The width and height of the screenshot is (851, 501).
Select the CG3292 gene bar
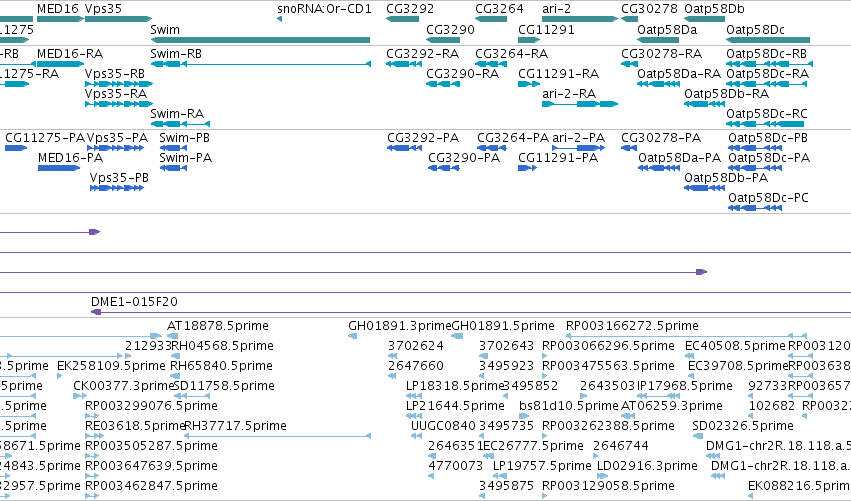click(x=402, y=19)
